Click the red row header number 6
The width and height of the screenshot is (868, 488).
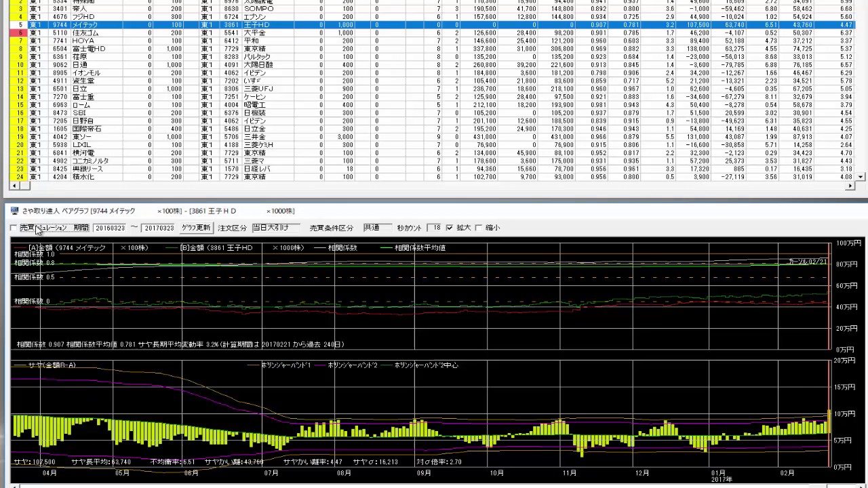click(19, 33)
